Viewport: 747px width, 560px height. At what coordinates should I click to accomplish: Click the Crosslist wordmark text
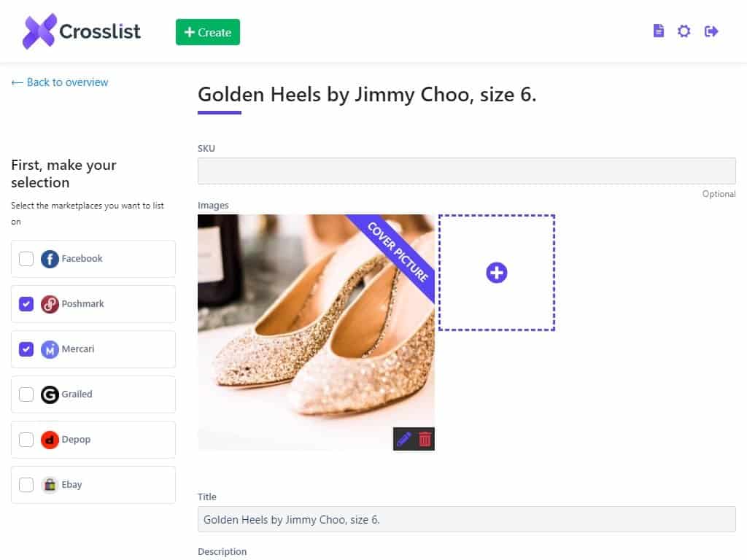click(100, 31)
